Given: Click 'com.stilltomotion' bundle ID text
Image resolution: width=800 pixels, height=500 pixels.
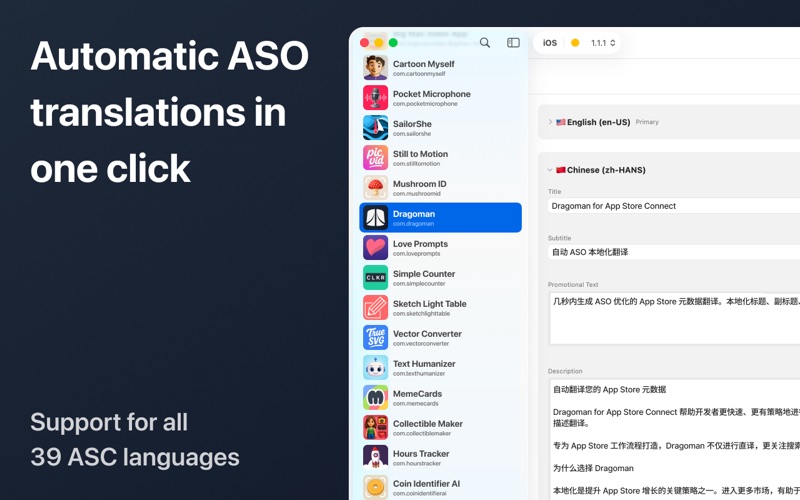Looking at the screenshot, I should click(416, 164).
